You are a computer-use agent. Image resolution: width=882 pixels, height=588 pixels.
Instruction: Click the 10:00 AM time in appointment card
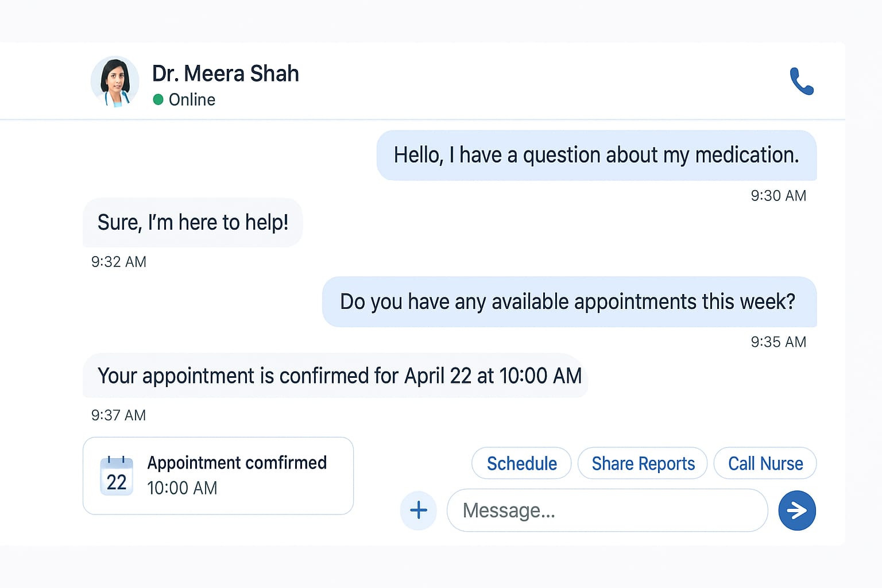pos(182,488)
